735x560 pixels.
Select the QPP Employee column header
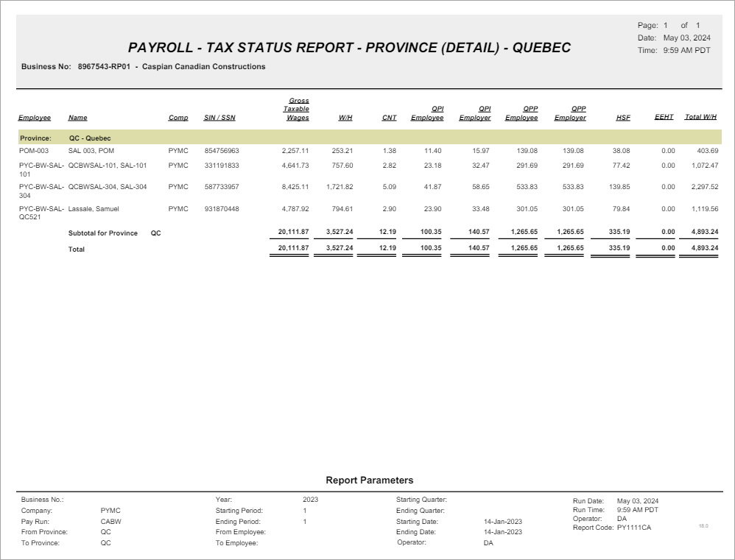521,113
